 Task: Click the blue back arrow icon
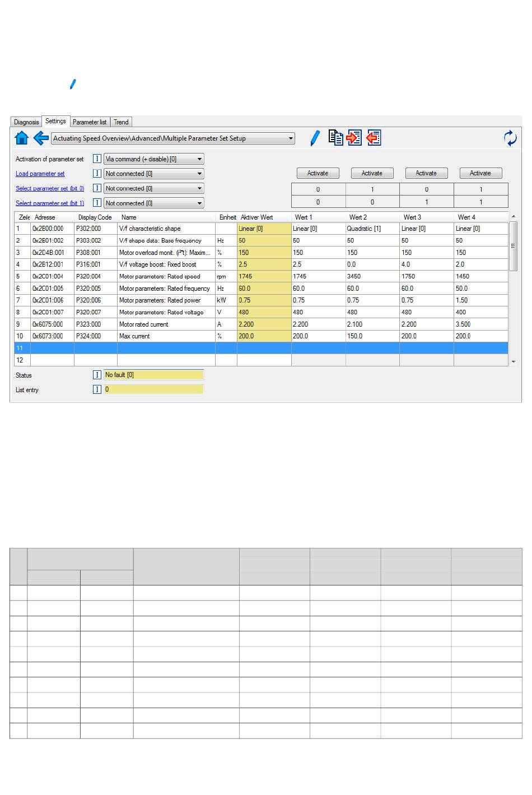(41, 138)
